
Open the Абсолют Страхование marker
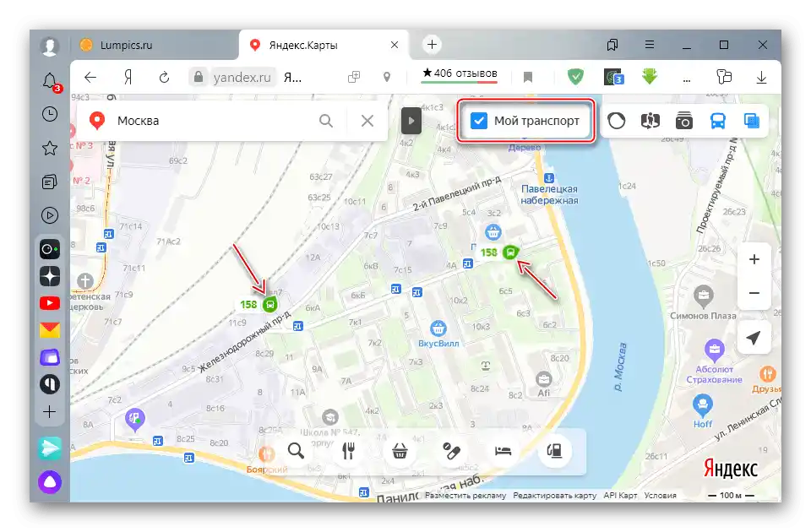coord(715,351)
